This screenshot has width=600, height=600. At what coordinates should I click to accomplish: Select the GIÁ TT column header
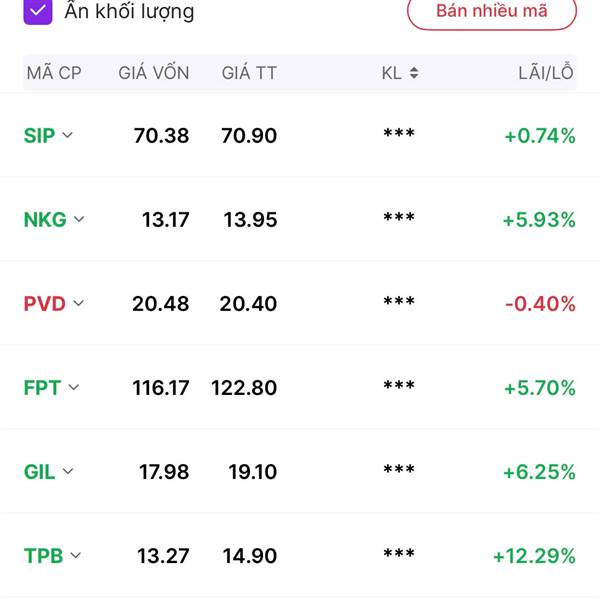249,72
